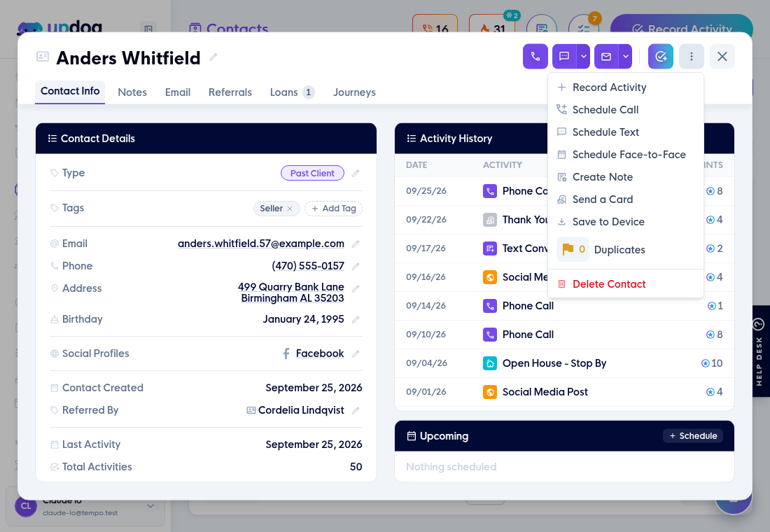Open the anders.whitfield.57@example.com email link

click(261, 244)
